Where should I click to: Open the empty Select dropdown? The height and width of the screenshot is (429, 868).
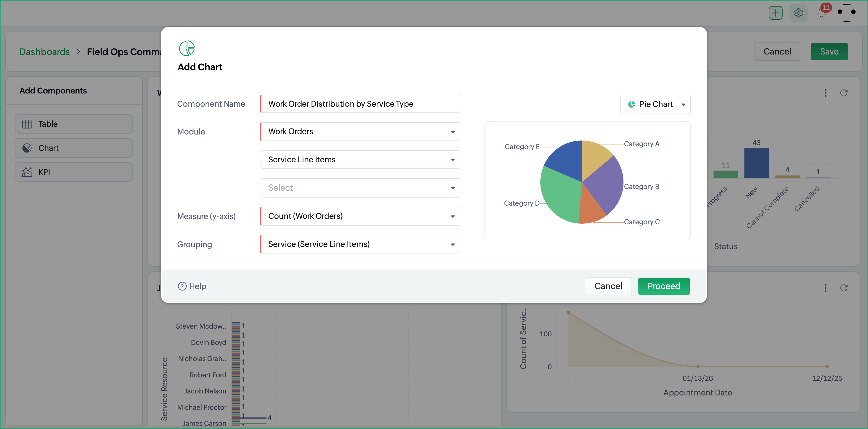pyautogui.click(x=360, y=188)
